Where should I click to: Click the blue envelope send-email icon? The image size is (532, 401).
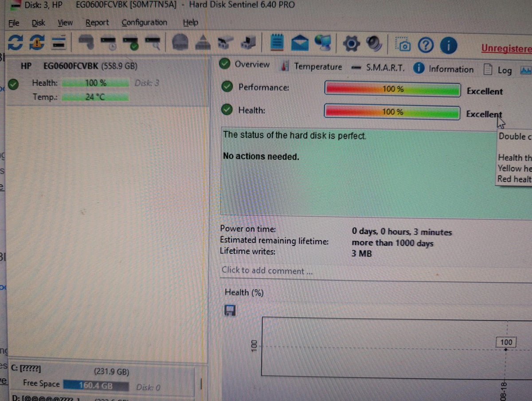(x=301, y=43)
